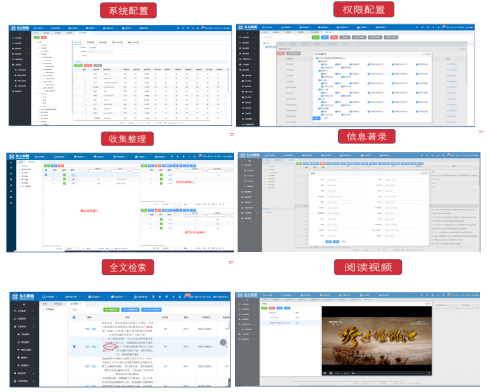Click the play/pause control under the video
This screenshot has width=487, height=392.
325,373
